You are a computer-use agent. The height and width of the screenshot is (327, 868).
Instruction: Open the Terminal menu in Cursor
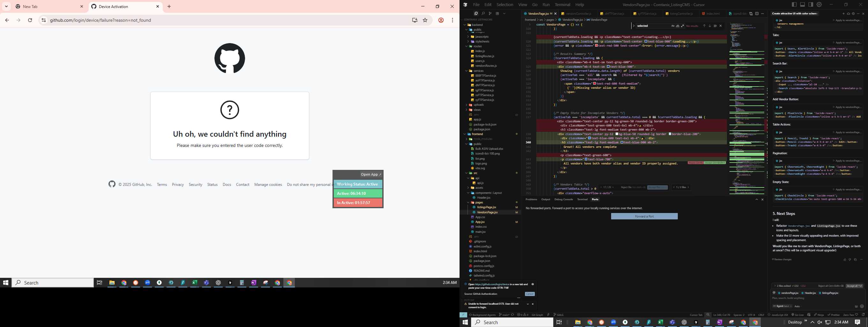562,4
